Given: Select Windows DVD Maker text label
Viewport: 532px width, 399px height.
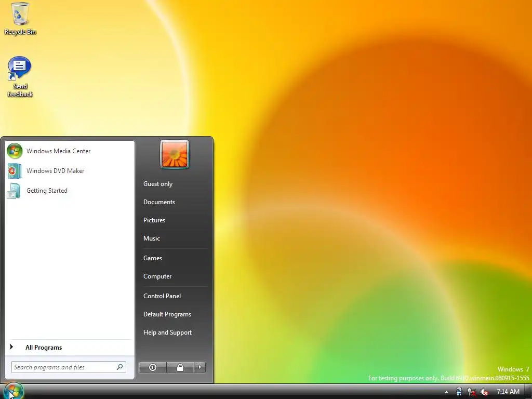Looking at the screenshot, I should (x=55, y=170).
